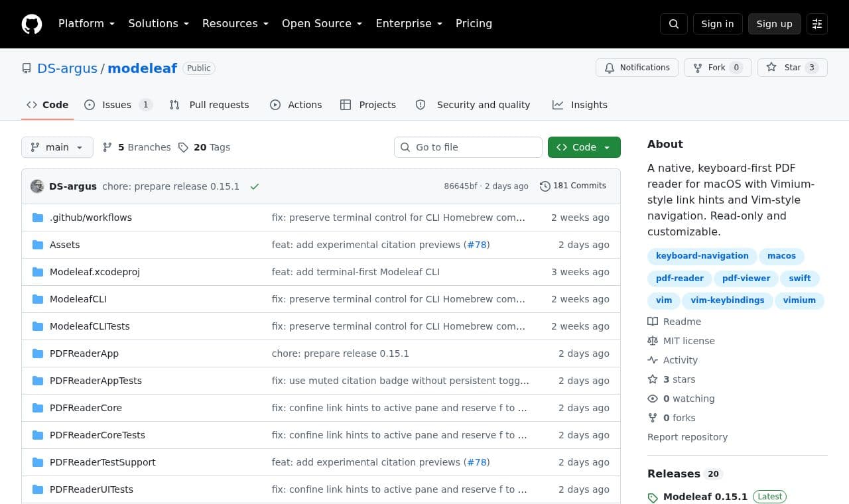The height and width of the screenshot is (504, 849).
Task: Click the bell icon for Notifications
Action: [x=610, y=68]
